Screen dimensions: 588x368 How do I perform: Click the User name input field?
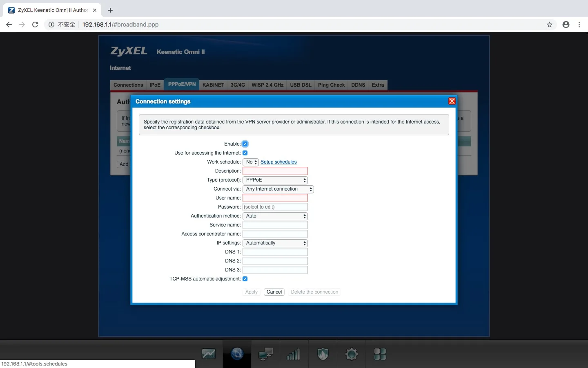(275, 198)
